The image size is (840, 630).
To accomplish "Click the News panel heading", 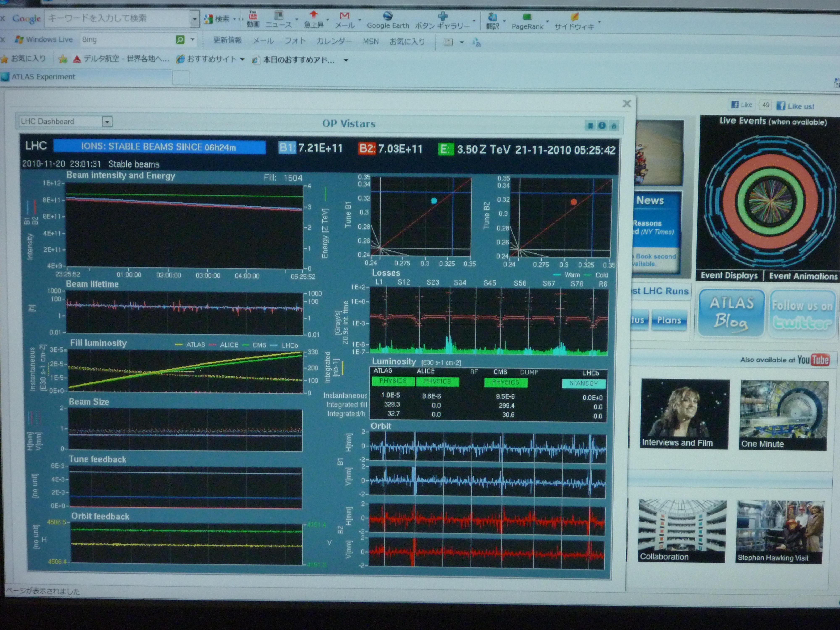I will pyautogui.click(x=650, y=201).
